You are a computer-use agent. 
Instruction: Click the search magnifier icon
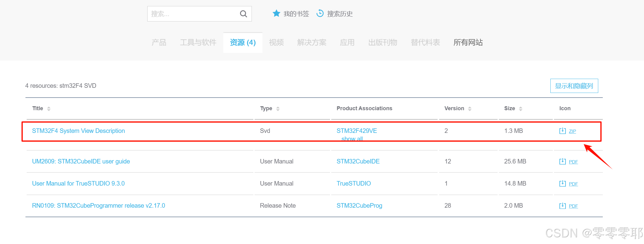pyautogui.click(x=243, y=14)
